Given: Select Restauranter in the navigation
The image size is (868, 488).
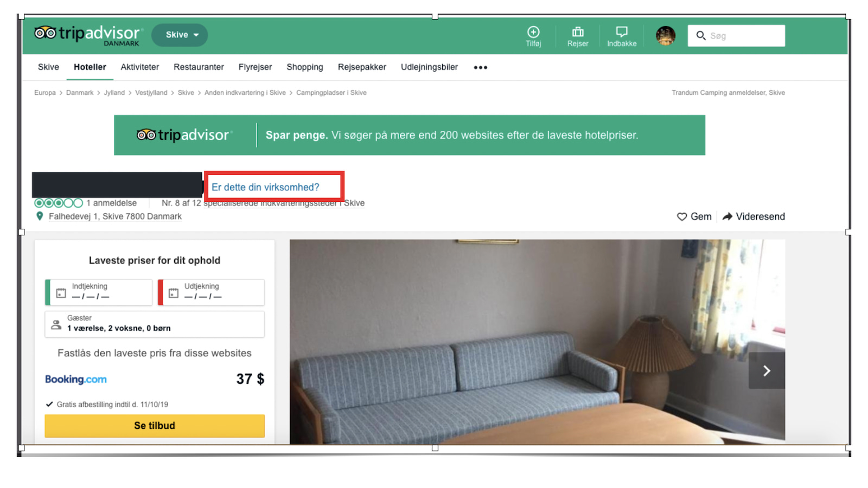Looking at the screenshot, I should pyautogui.click(x=199, y=67).
